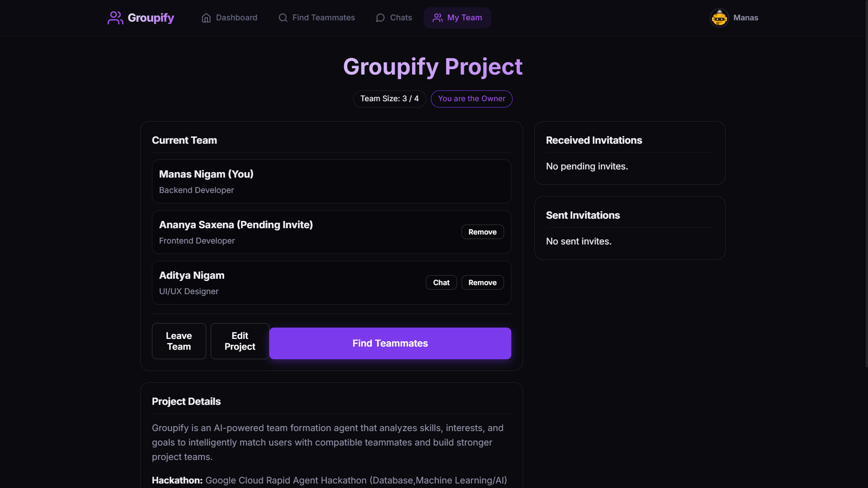Click the Find Teammates magnifier icon
Screen dimensions: 868x488
283,18
